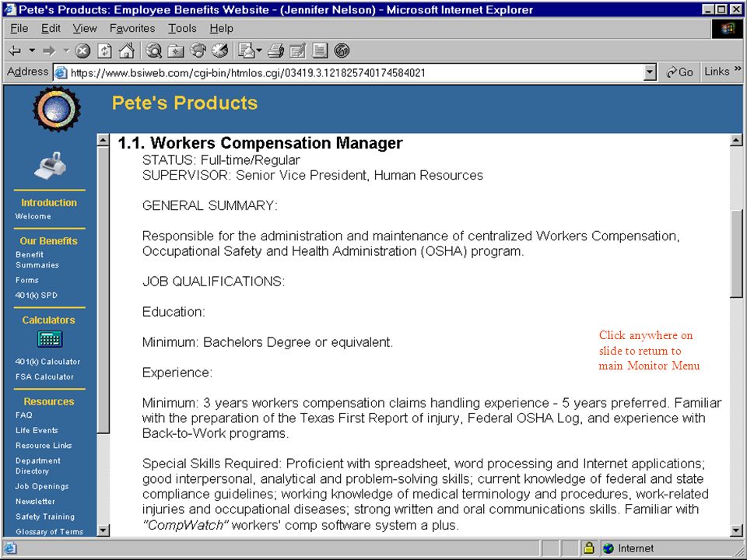This screenshot has width=747, height=560.
Task: Click the Refresh page toolbar icon
Action: [105, 51]
